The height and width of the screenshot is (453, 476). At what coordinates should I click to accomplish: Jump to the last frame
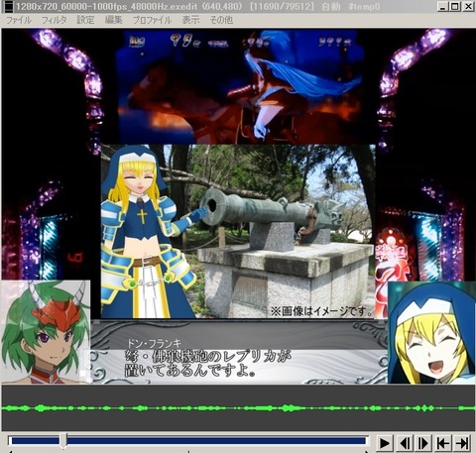[x=462, y=443]
